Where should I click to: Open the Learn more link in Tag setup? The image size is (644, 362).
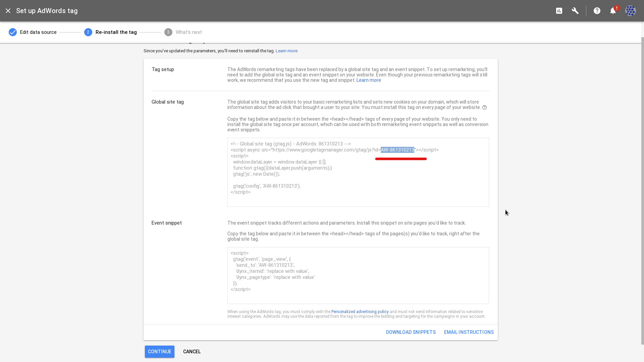[x=368, y=80]
